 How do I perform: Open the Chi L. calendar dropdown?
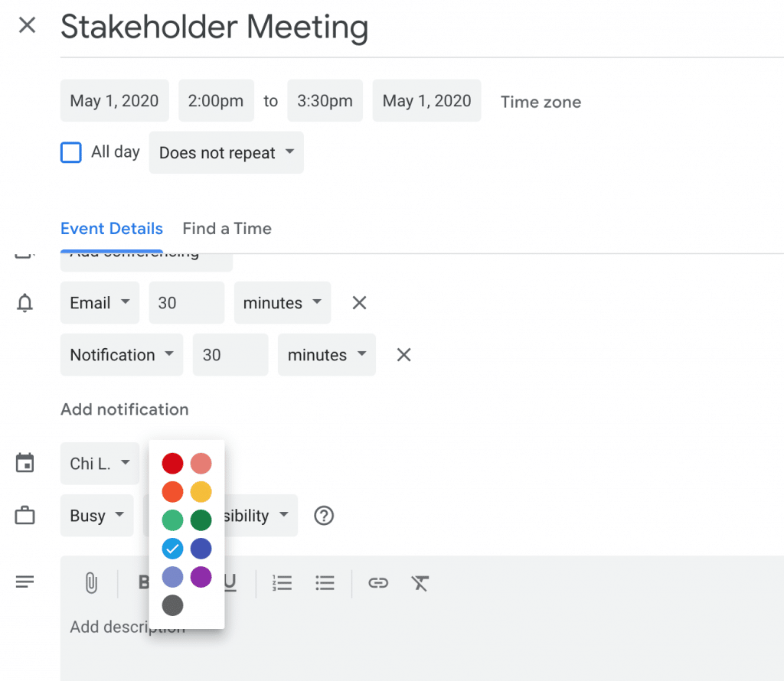[x=100, y=464]
